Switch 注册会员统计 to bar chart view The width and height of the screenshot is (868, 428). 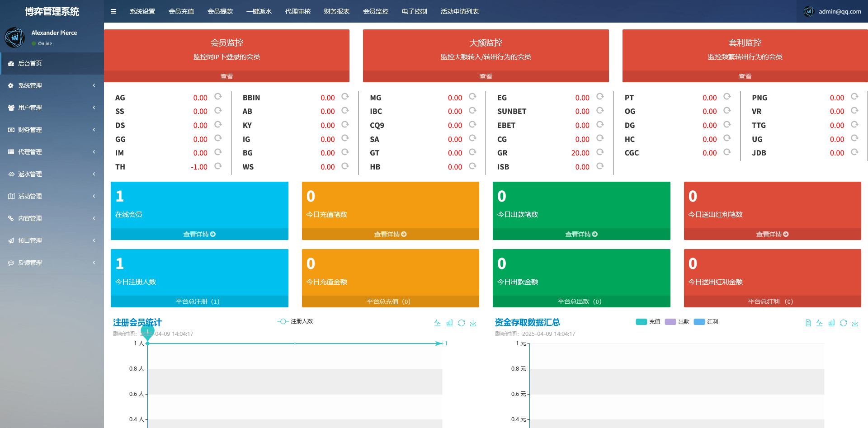pyautogui.click(x=449, y=323)
